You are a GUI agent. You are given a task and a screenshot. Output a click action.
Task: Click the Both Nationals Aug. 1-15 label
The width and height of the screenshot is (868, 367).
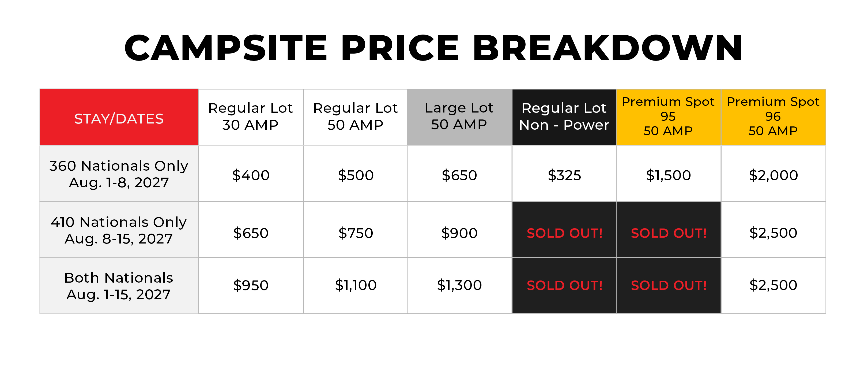tap(119, 286)
